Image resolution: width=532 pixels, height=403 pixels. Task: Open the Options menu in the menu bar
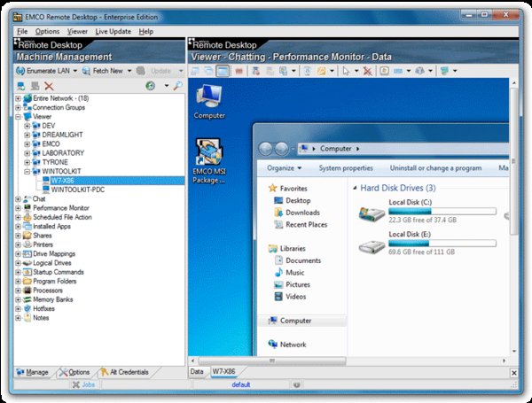[x=47, y=31]
